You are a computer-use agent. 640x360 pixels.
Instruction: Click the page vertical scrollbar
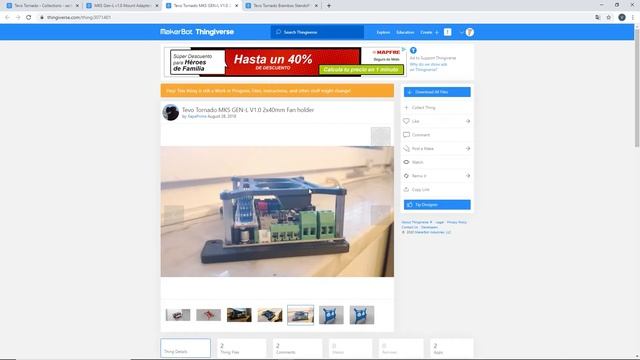tap(637, 88)
